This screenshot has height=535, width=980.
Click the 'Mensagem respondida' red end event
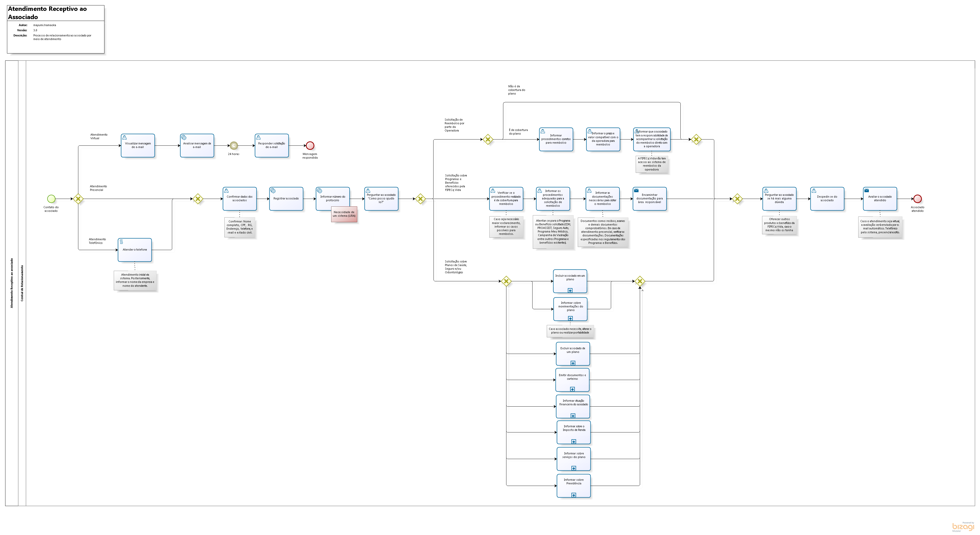pyautogui.click(x=310, y=146)
